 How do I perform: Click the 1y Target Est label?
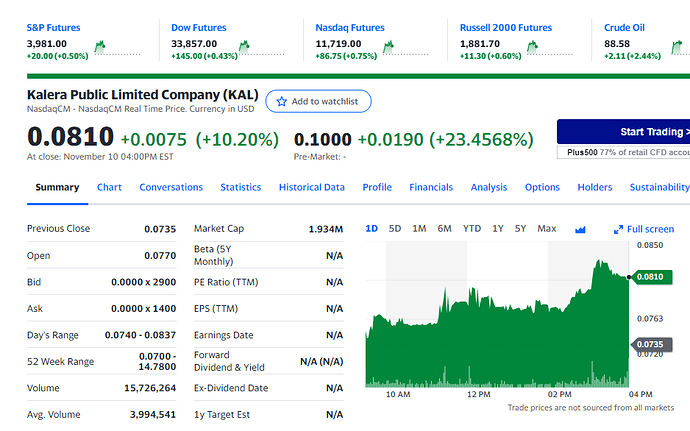pos(222,415)
